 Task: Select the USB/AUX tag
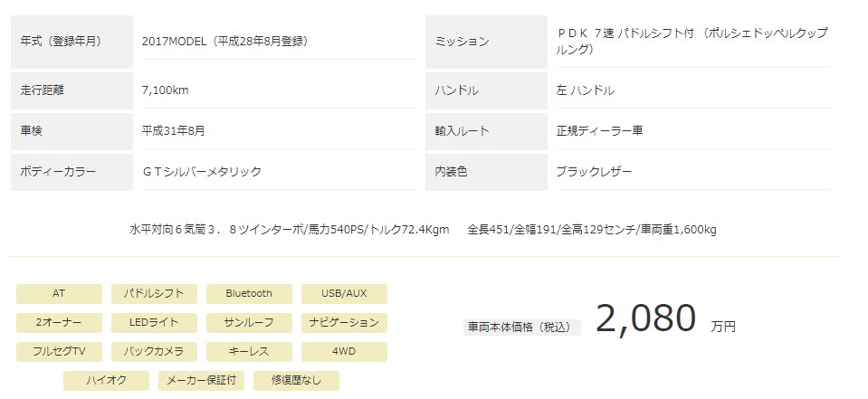click(x=344, y=294)
